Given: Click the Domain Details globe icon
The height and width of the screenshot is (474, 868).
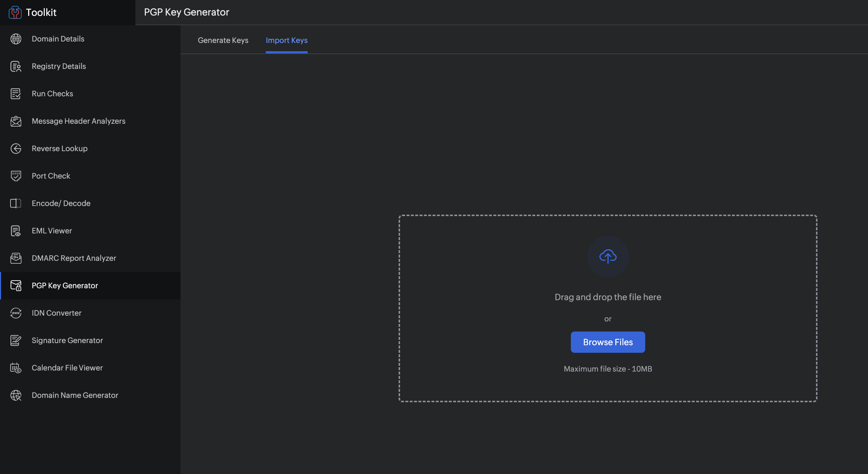Looking at the screenshot, I should tap(16, 39).
